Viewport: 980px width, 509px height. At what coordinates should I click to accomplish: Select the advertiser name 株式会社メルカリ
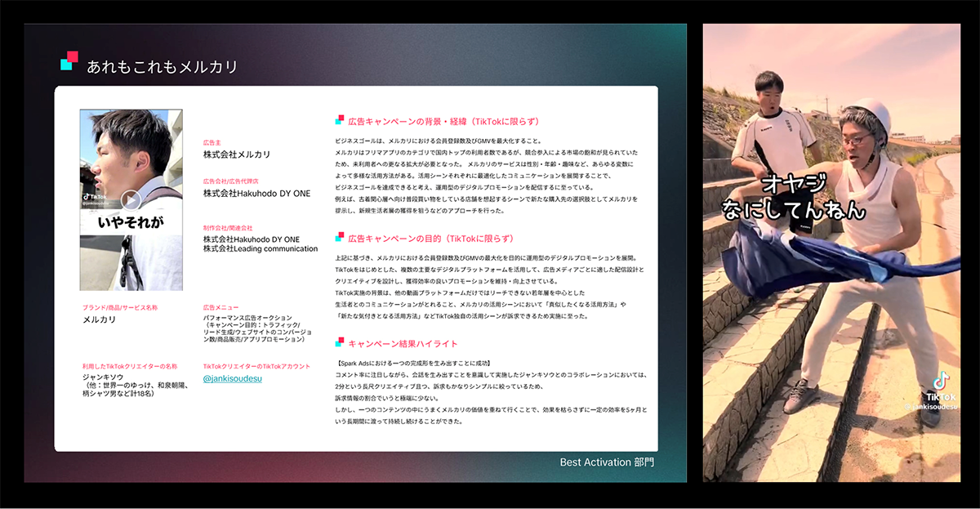237,154
